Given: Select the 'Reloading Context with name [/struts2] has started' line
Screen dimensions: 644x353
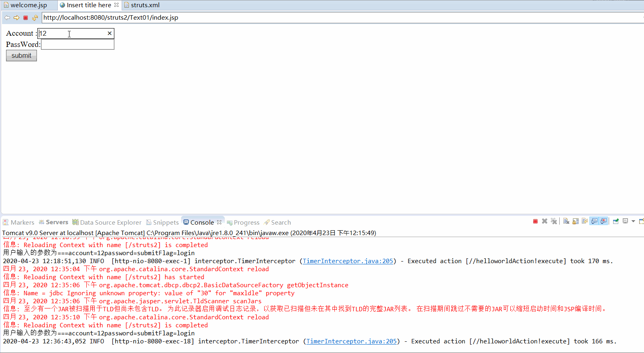Looking at the screenshot, I should tap(104, 277).
